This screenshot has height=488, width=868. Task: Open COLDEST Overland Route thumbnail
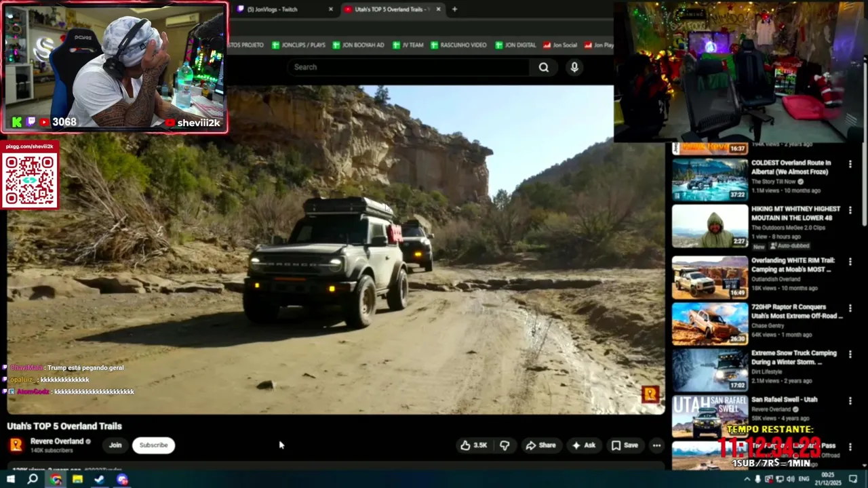[x=710, y=180]
